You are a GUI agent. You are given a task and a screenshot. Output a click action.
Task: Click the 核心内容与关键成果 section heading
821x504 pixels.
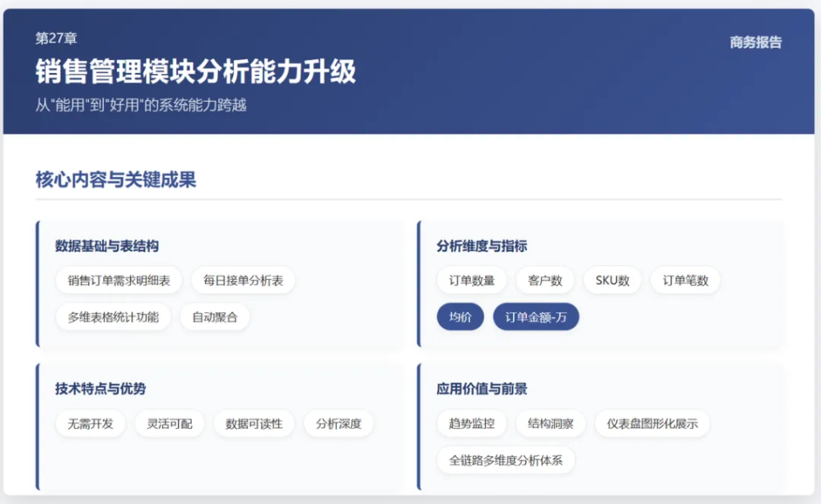[x=115, y=179]
